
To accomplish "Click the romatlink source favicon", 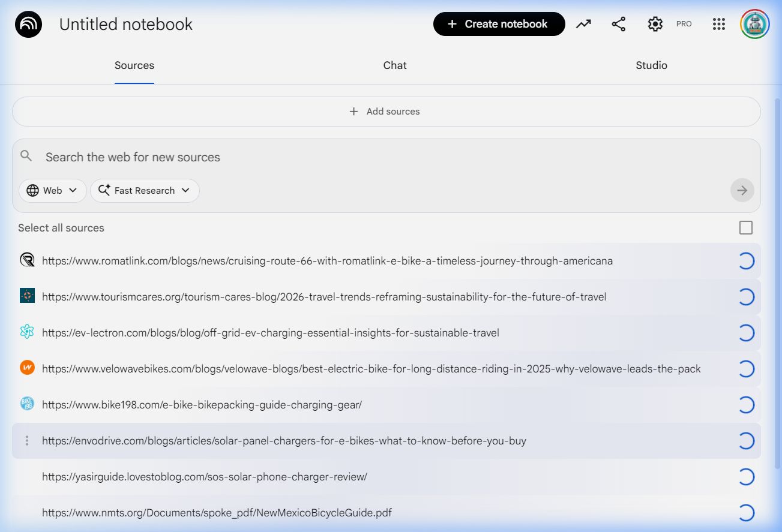I will pyautogui.click(x=27, y=260).
